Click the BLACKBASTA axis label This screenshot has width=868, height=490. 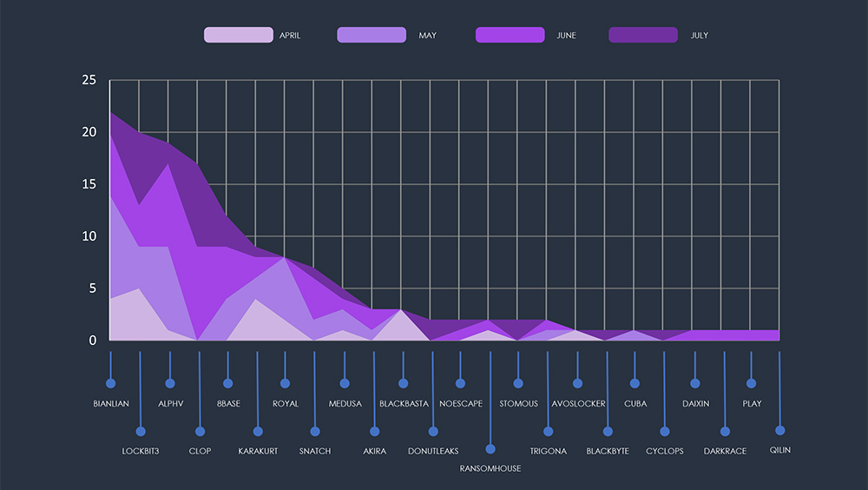click(404, 403)
